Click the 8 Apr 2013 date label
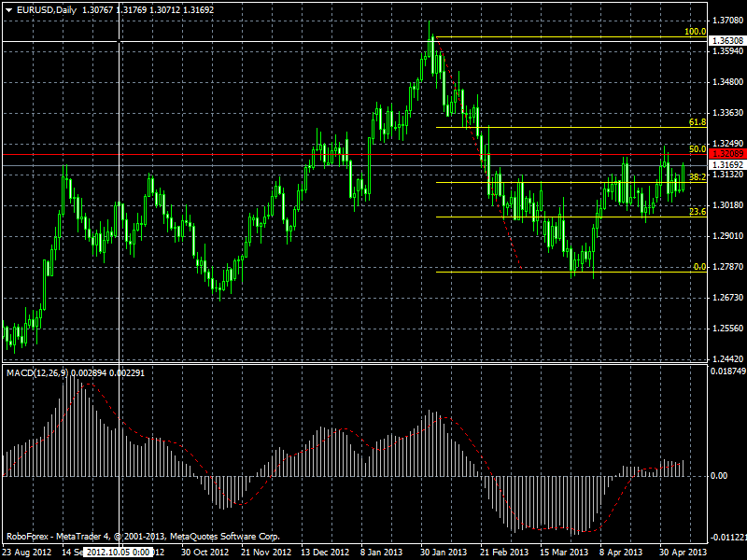Image resolution: width=747 pixels, height=560 pixels. coord(621,553)
